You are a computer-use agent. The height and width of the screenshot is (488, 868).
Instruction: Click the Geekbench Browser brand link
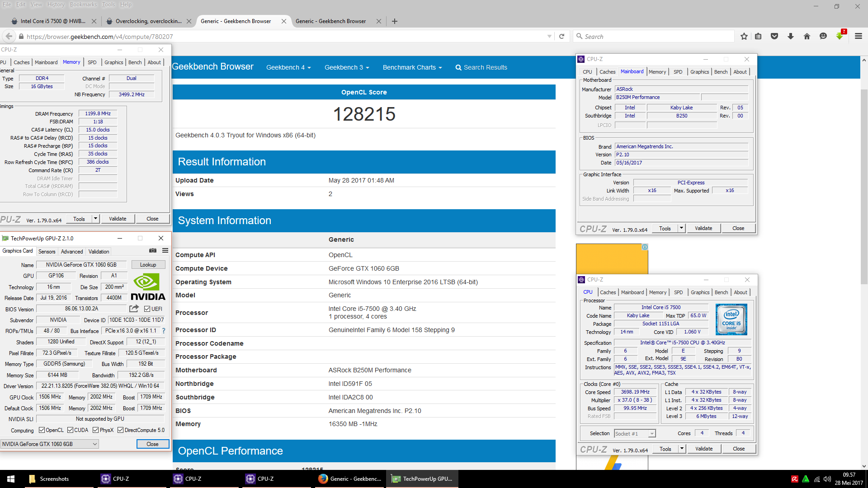pos(212,67)
